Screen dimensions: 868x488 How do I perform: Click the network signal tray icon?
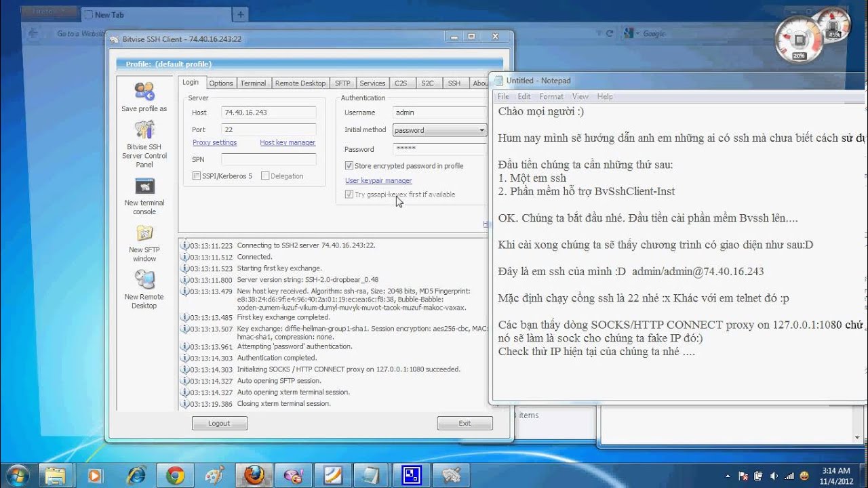coord(789,476)
